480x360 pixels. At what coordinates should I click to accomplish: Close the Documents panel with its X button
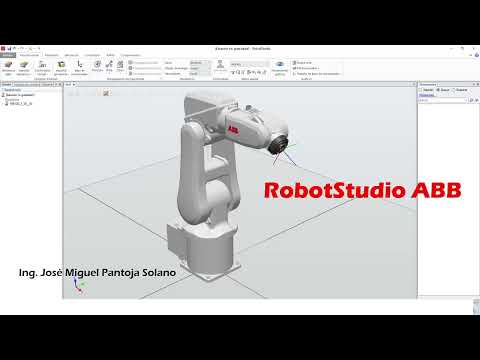click(478, 85)
